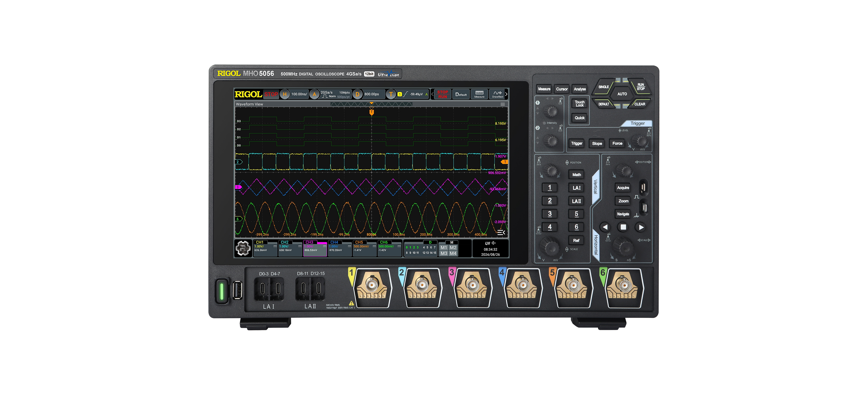Tap the LXI status icon
The width and height of the screenshot is (868, 394).
[x=487, y=243]
